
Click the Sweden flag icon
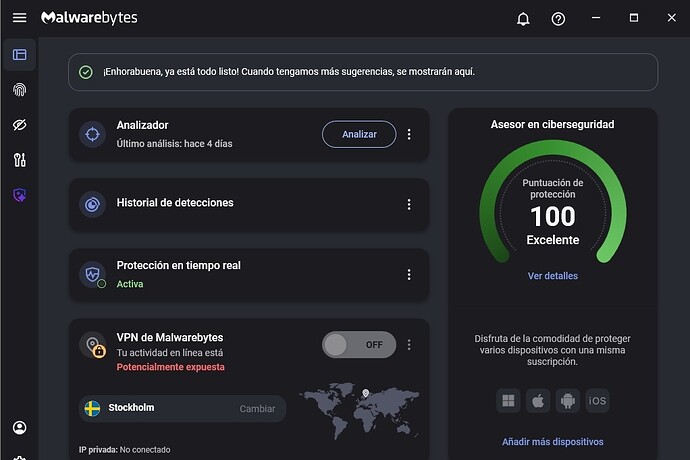tap(92, 408)
